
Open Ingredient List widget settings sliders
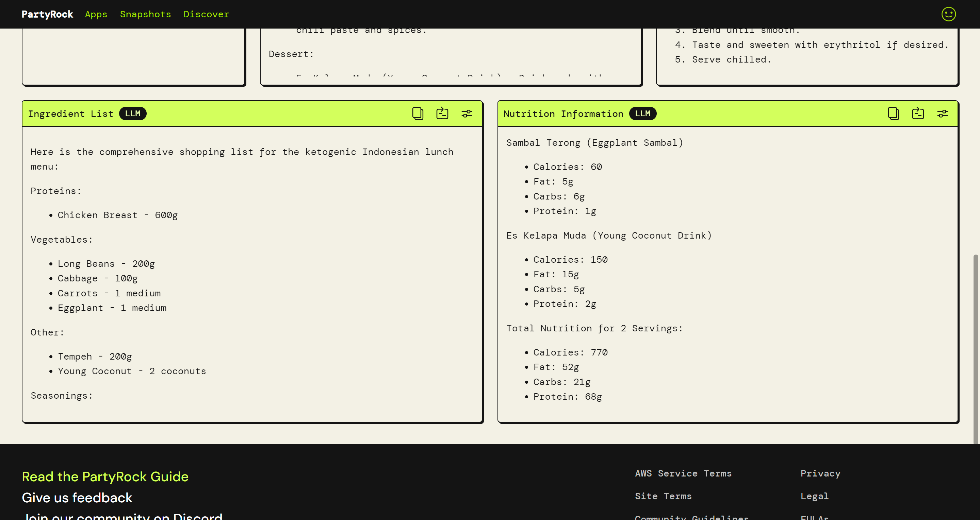point(467,113)
